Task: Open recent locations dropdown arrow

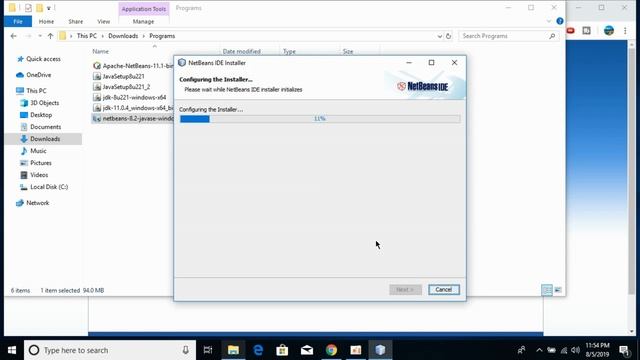Action: (x=40, y=36)
